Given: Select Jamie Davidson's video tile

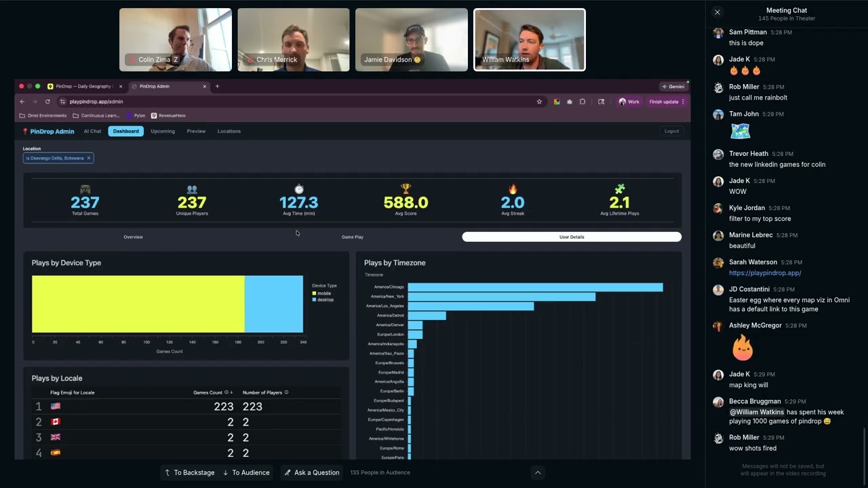Looking at the screenshot, I should [x=412, y=40].
